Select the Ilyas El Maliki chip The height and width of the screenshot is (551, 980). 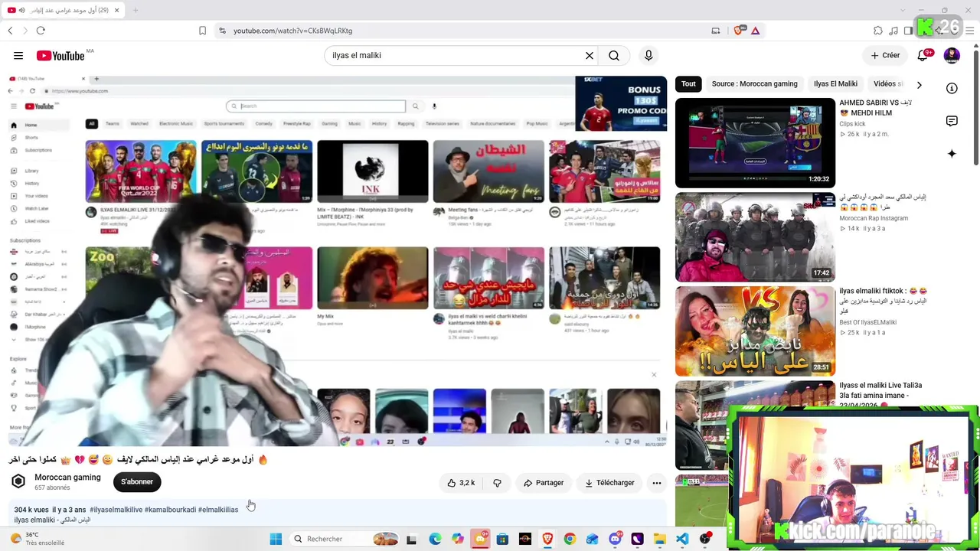click(x=835, y=84)
